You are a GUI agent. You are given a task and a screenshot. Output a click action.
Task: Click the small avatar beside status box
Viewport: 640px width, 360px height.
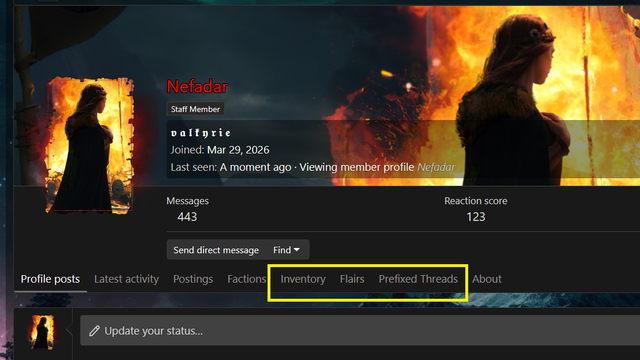(x=42, y=332)
